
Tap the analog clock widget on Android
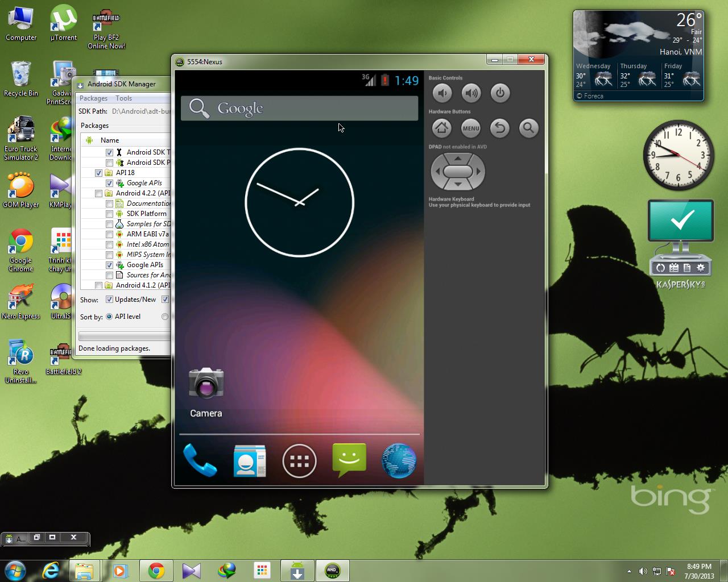pos(299,202)
